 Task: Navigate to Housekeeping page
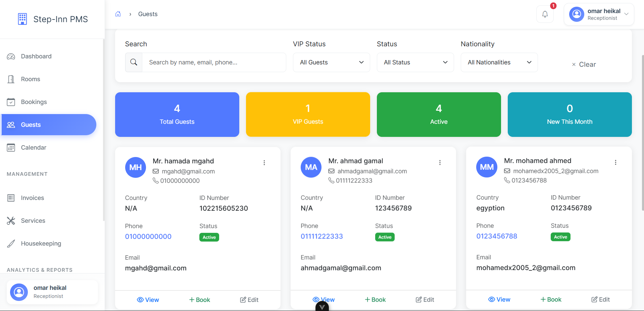click(41, 244)
